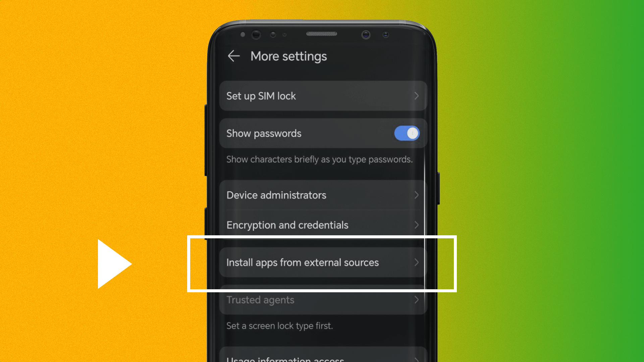The height and width of the screenshot is (362, 644).
Task: Tap the highlighted Install apps from external sources row
Action: pos(322,262)
